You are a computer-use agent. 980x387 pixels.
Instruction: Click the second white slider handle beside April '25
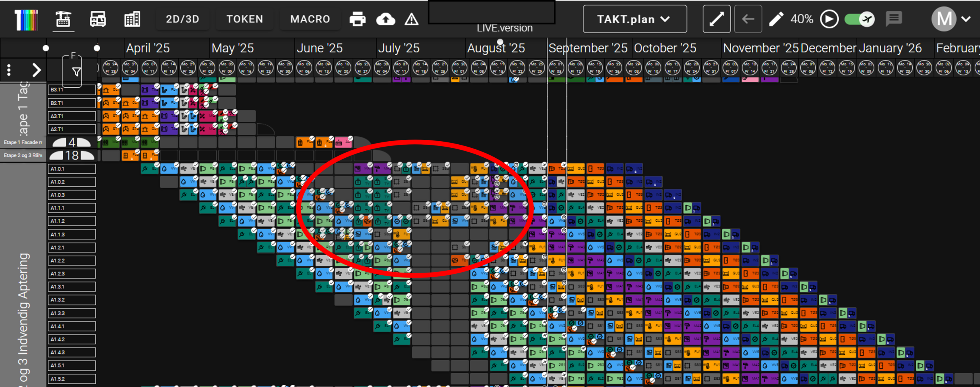[97, 48]
